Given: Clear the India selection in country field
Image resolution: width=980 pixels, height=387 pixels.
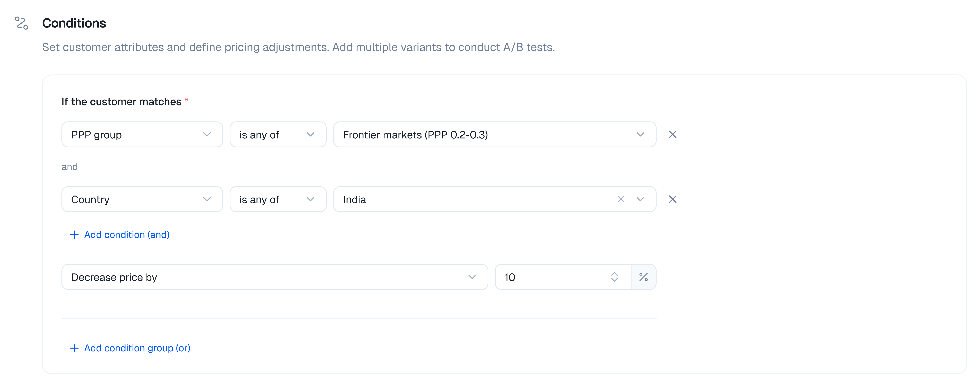Looking at the screenshot, I should (621, 199).
